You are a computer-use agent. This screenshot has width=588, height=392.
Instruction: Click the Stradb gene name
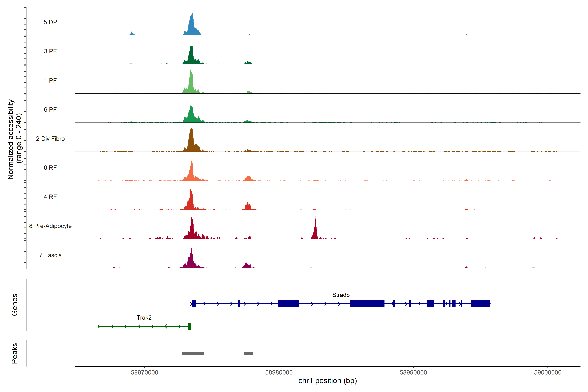pyautogui.click(x=341, y=295)
